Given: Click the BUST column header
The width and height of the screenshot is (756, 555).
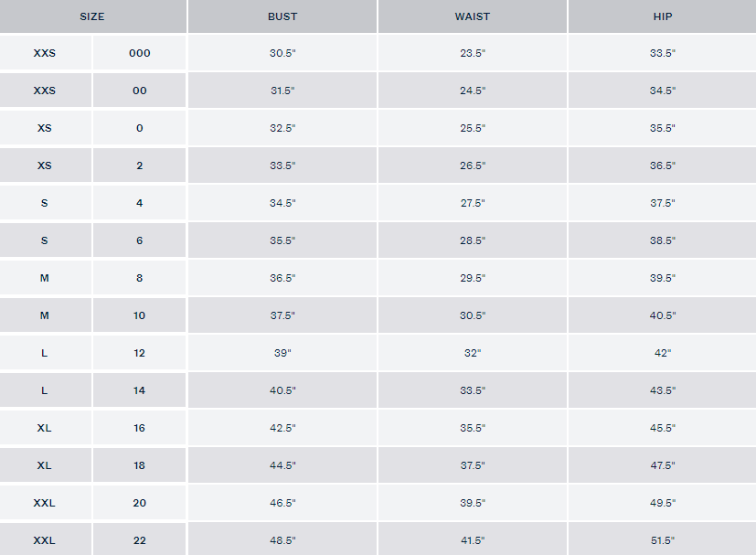Looking at the screenshot, I should pyautogui.click(x=282, y=16).
